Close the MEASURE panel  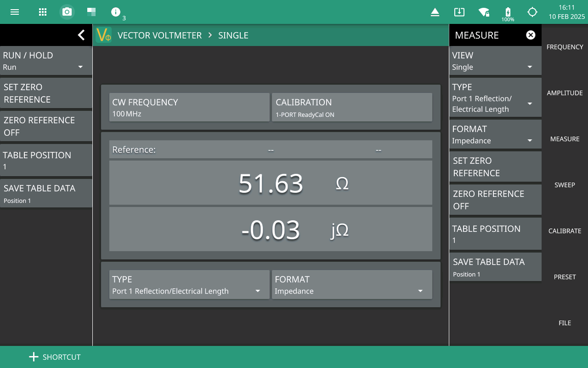coord(531,35)
